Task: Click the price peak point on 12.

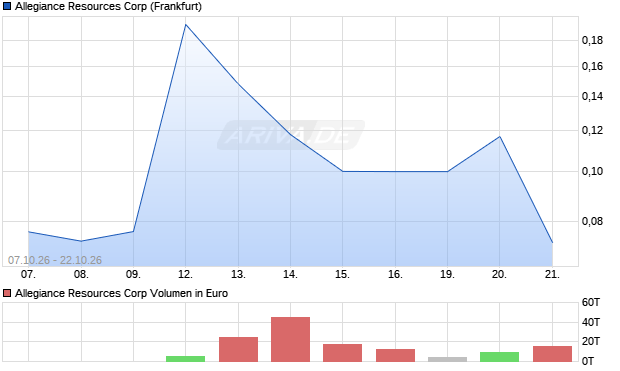Action: (x=185, y=25)
